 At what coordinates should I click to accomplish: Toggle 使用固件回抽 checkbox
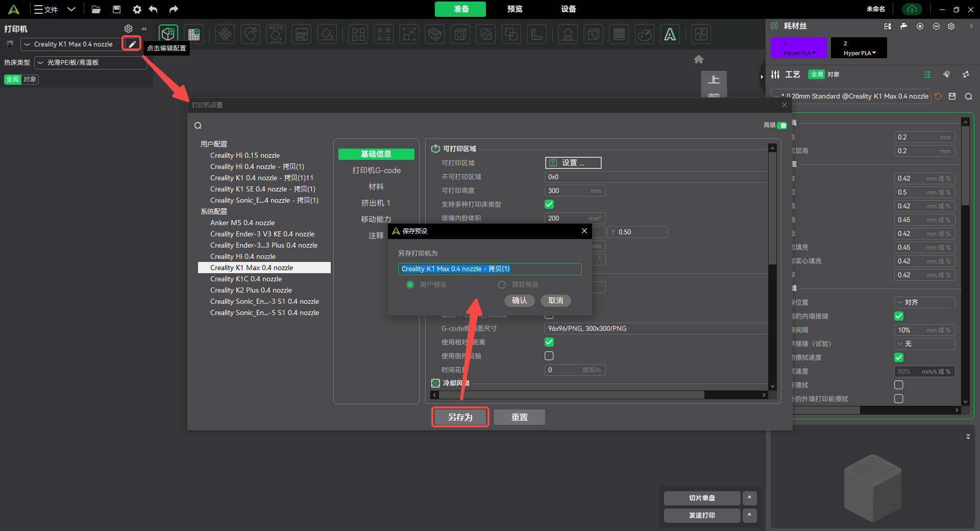coord(549,356)
